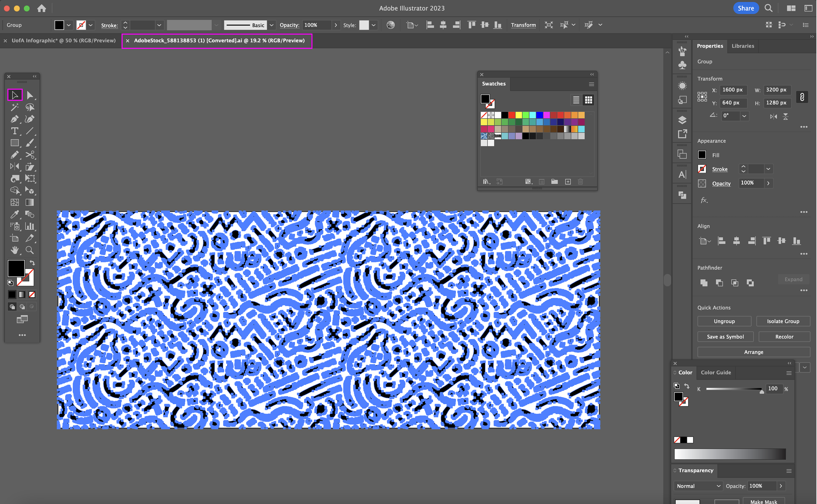Select the Zoom tool
This screenshot has width=817, height=504.
pyautogui.click(x=30, y=250)
